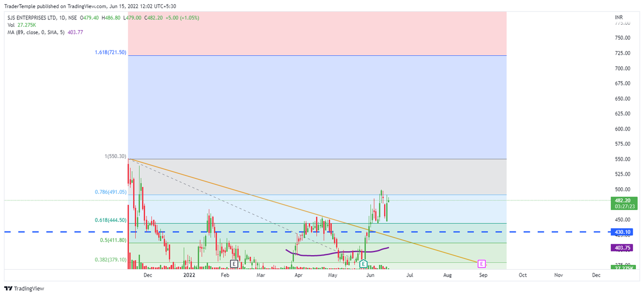The width and height of the screenshot is (644, 296).
Task: Click the Aug label on time axis
Action: click(447, 275)
